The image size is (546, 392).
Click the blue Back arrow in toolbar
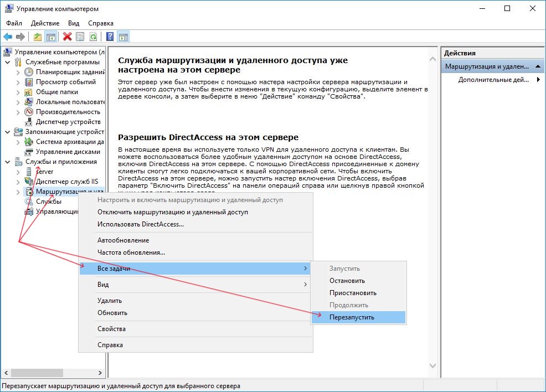tap(8, 37)
